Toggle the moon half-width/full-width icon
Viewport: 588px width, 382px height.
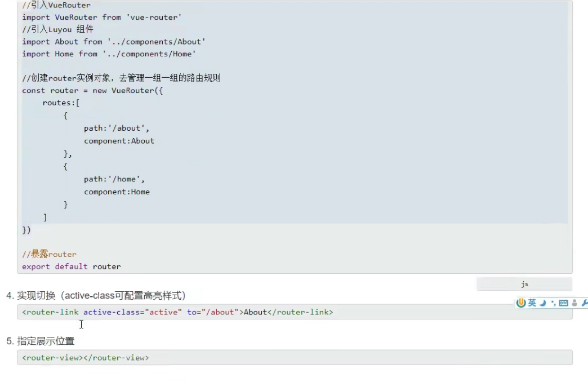click(543, 303)
